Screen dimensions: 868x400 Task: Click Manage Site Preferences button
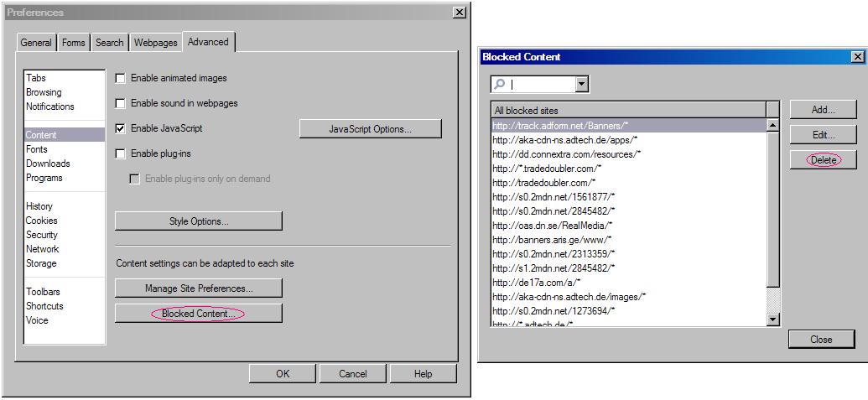coord(199,288)
